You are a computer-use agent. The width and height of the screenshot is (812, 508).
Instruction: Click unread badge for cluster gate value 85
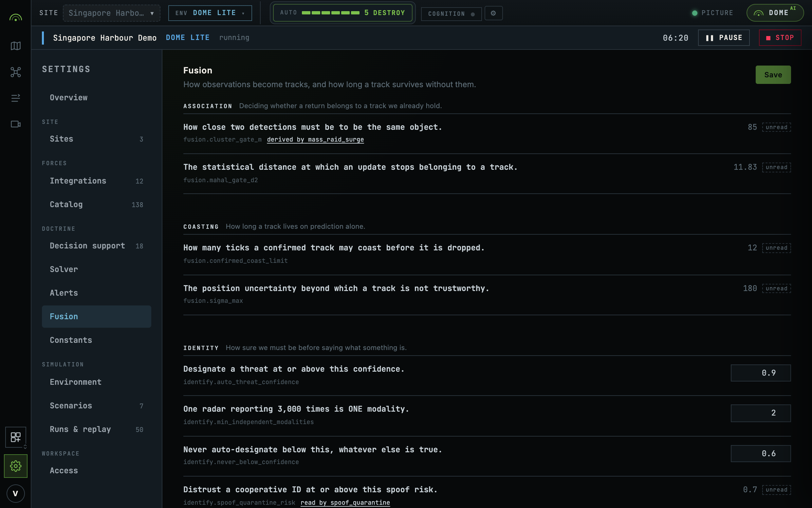pyautogui.click(x=776, y=127)
